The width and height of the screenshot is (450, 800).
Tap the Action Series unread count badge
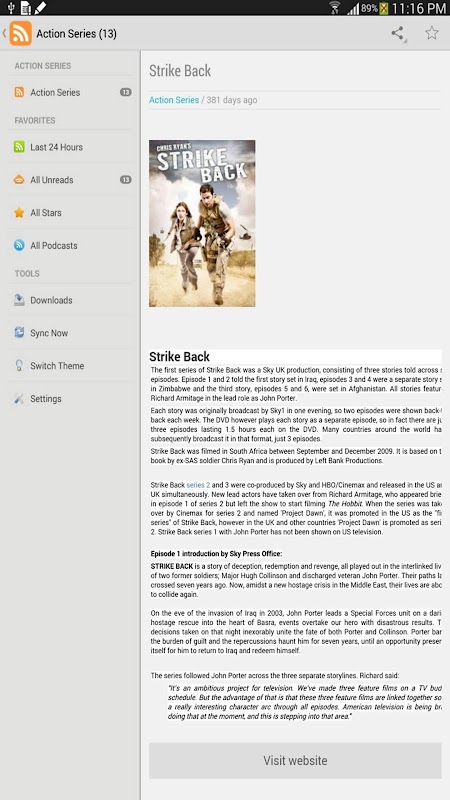point(126,92)
